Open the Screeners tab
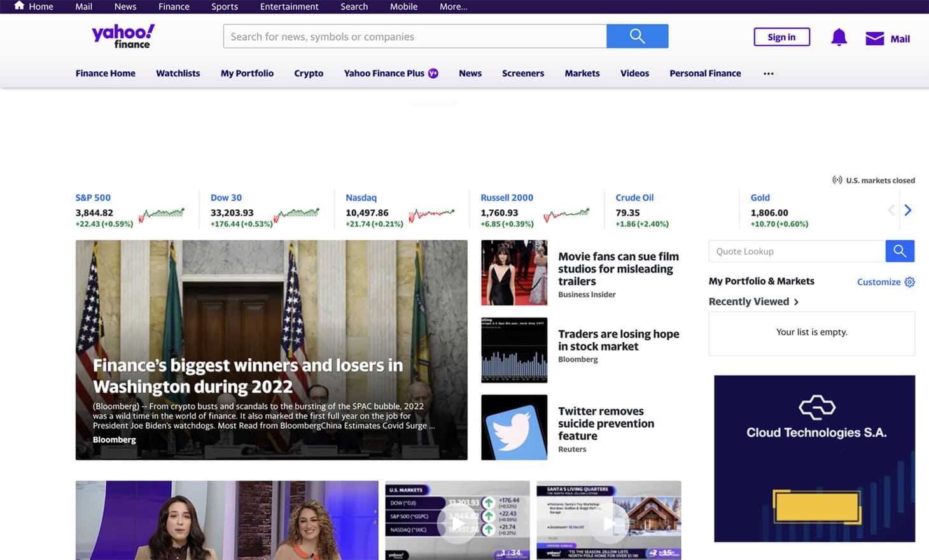This screenshot has width=929, height=560. (x=523, y=73)
